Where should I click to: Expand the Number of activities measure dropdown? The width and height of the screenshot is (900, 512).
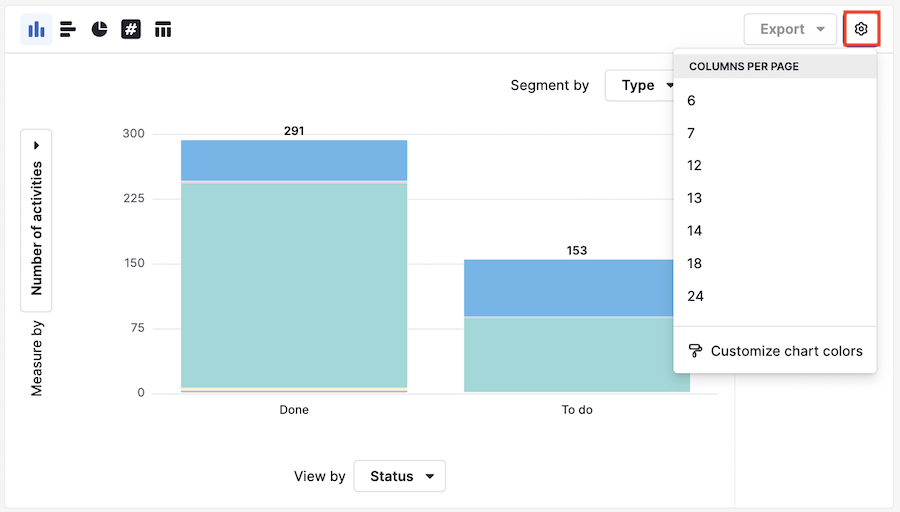click(37, 220)
